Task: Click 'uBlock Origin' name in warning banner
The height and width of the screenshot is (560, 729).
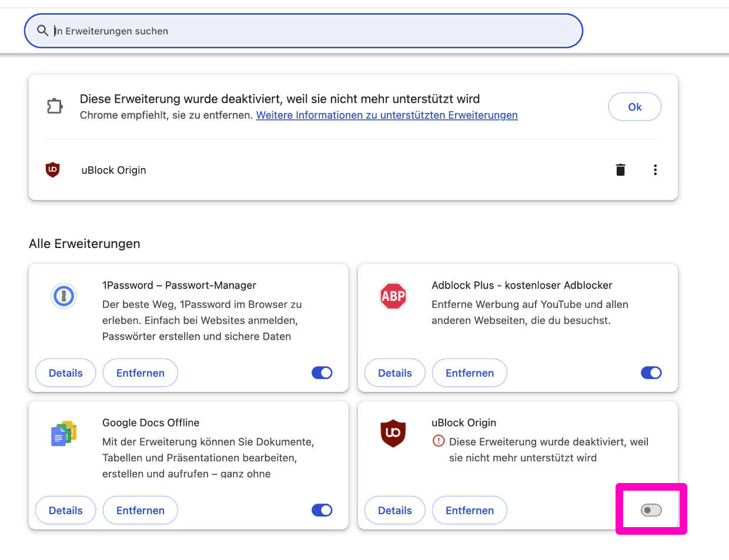Action: 113,170
